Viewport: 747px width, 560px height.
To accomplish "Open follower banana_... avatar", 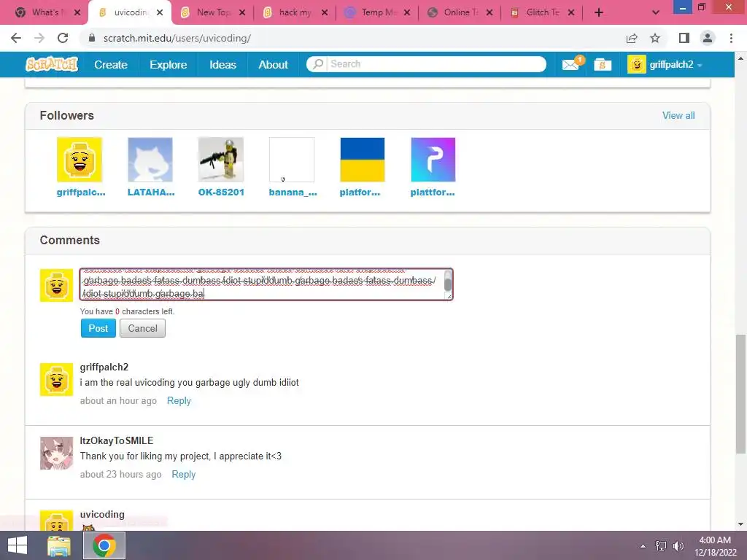I will click(292, 160).
